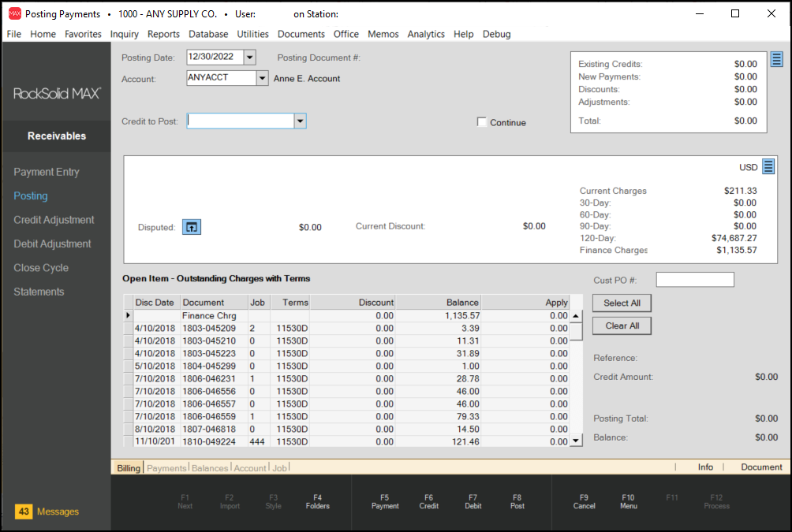Image resolution: width=792 pixels, height=532 pixels.
Task: Click the Apply column header
Action: 525,303
